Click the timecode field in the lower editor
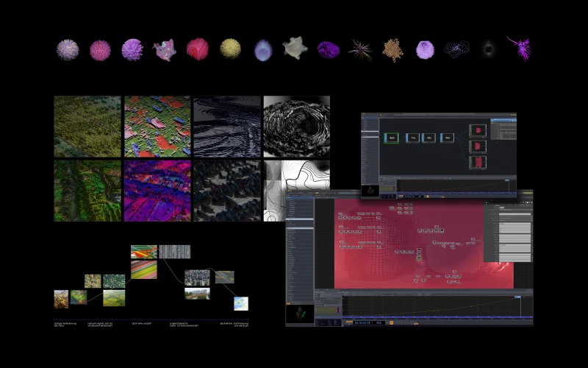Viewport: 588px width, 368px height. coord(363,322)
